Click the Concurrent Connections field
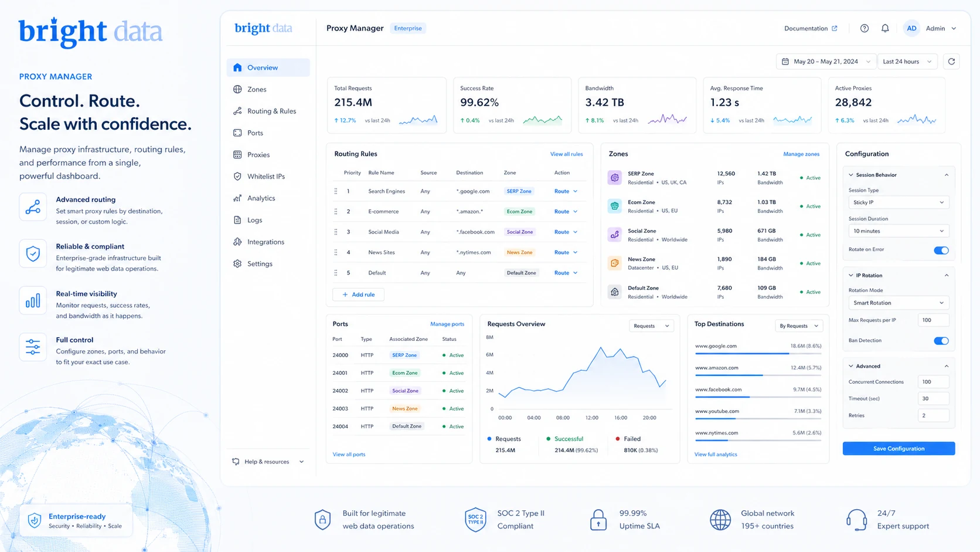Image resolution: width=980 pixels, height=552 pixels. coord(933,382)
